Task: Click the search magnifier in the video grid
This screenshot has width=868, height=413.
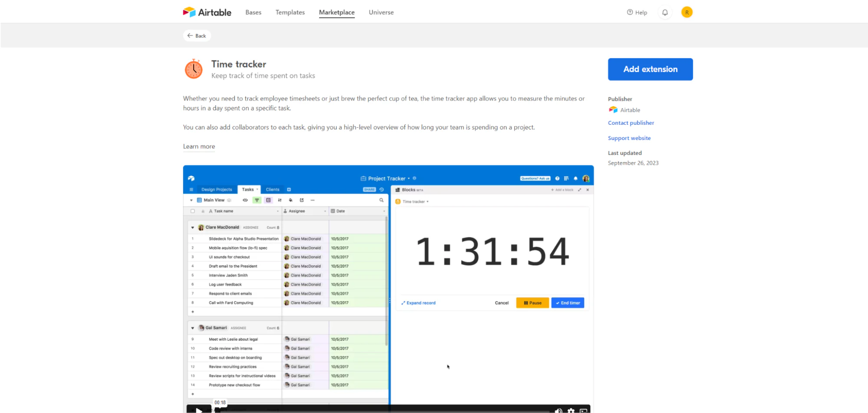Action: [381, 200]
